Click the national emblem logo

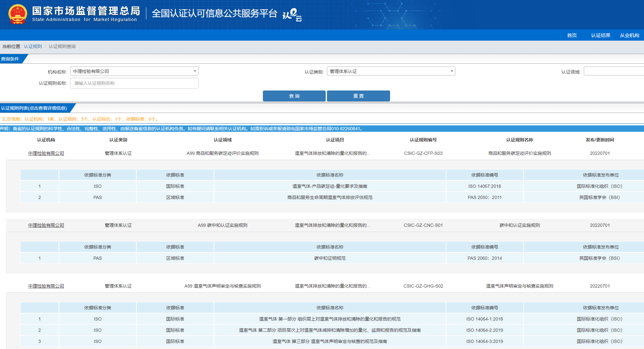pyautogui.click(x=18, y=14)
